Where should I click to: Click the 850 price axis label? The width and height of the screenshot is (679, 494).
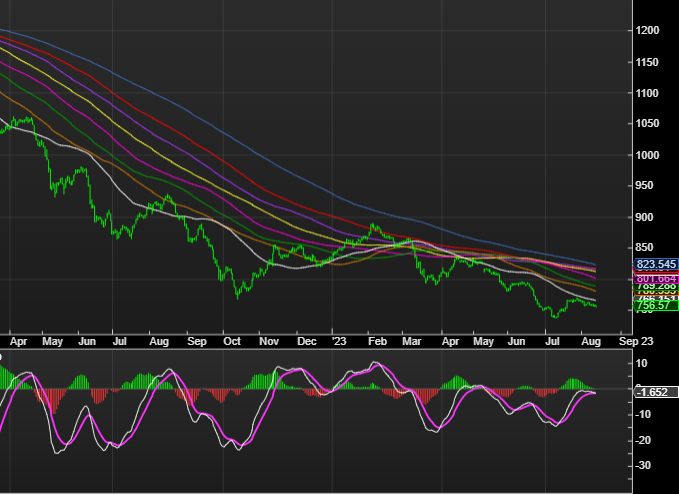pos(644,248)
